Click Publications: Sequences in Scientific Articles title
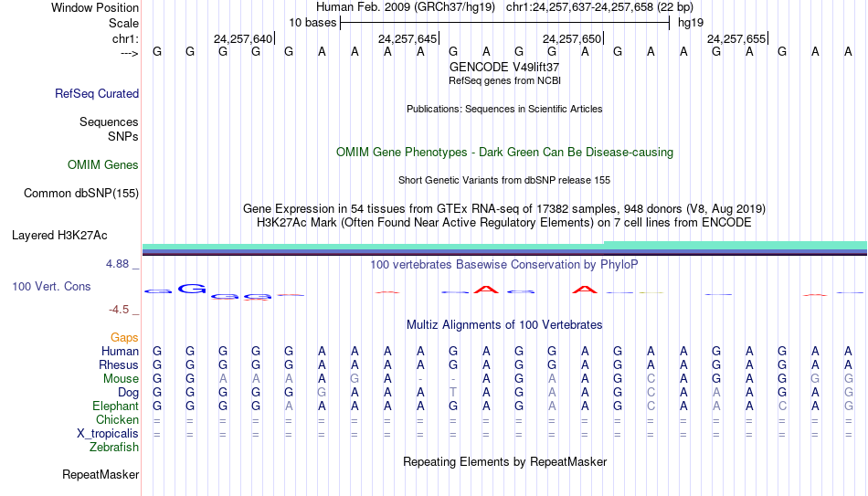Screen dimensions: 868x496 click(x=504, y=109)
